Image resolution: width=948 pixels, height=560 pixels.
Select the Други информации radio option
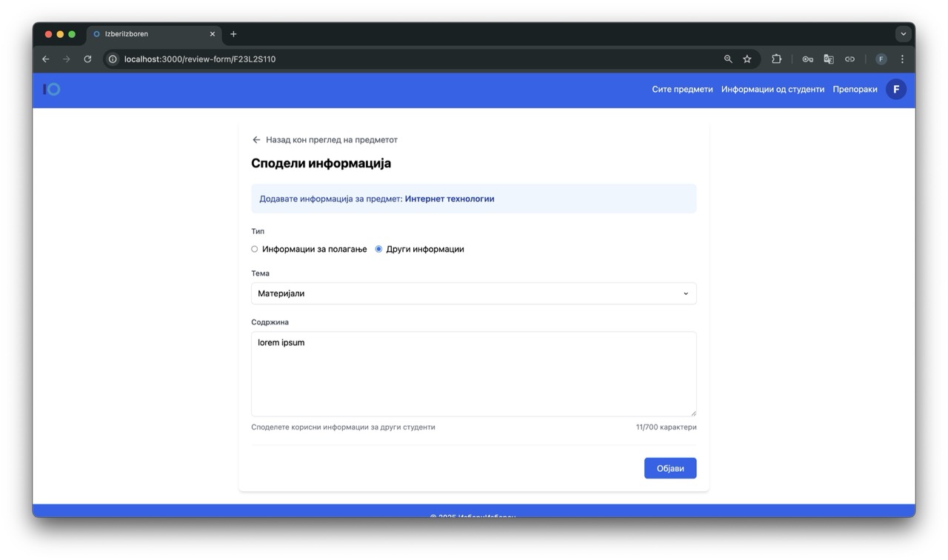(x=378, y=250)
